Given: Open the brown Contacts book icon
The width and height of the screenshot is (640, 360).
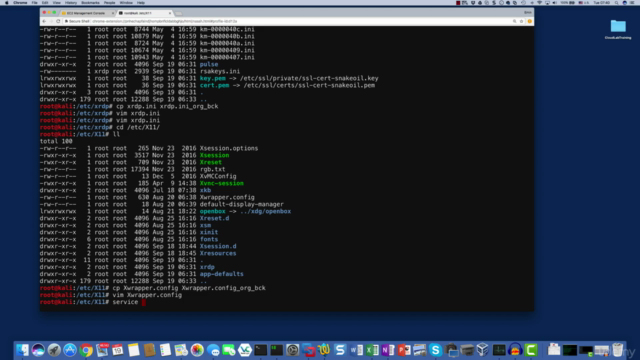Looking at the screenshot, I should (x=149, y=350).
